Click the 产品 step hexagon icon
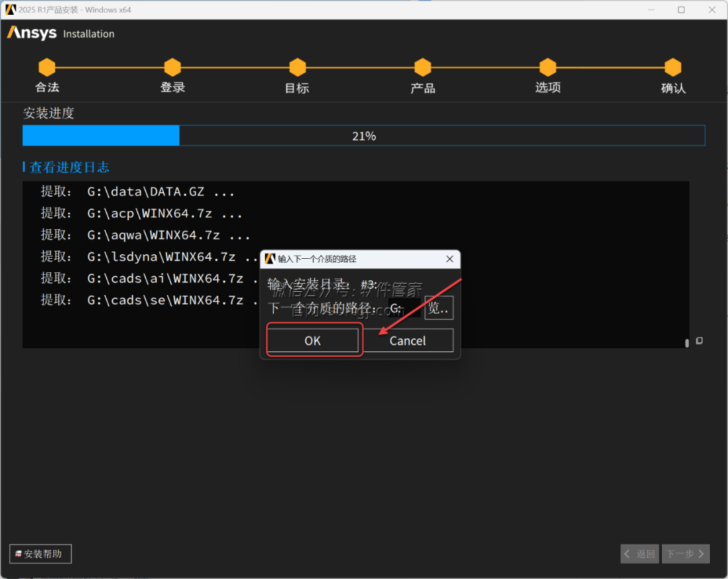 click(423, 67)
